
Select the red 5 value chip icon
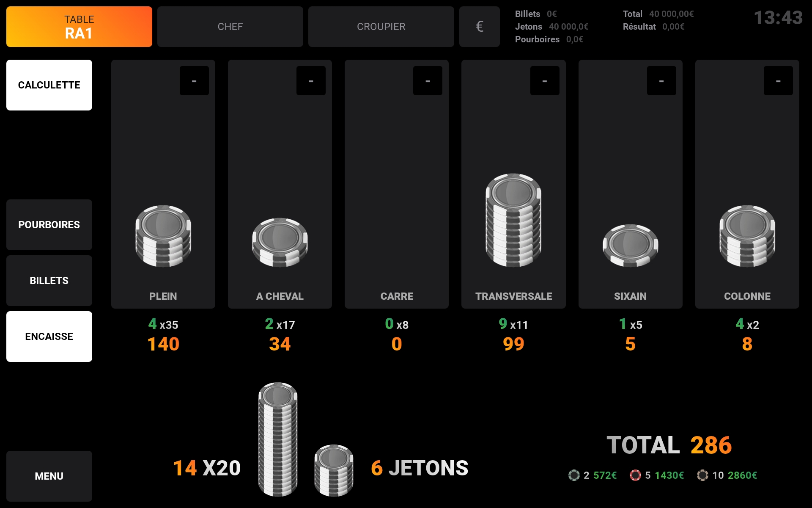(x=635, y=475)
